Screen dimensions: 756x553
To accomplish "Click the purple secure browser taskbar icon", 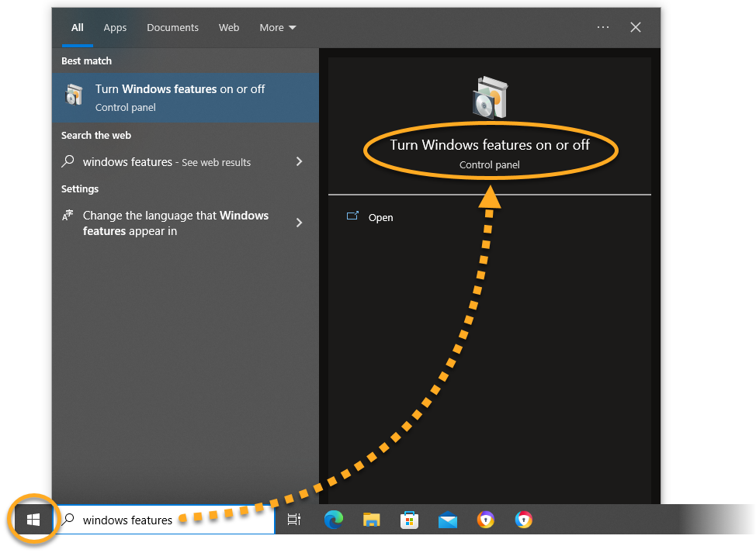I will [486, 520].
